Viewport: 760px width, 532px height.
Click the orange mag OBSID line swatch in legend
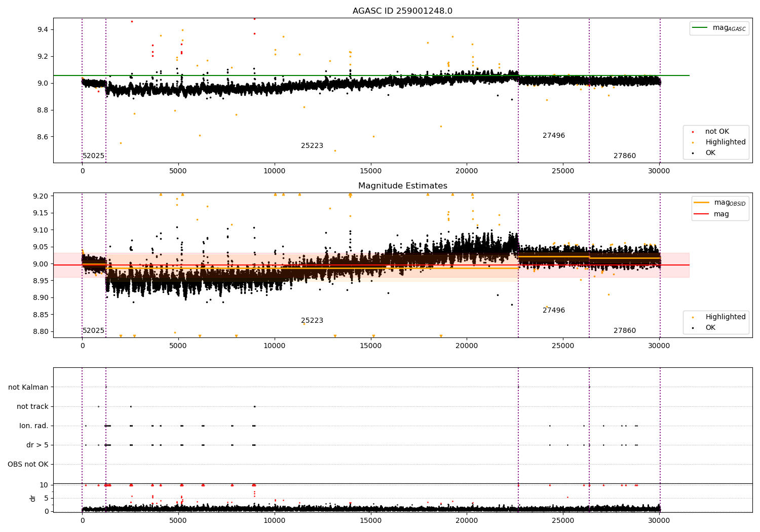click(x=702, y=203)
